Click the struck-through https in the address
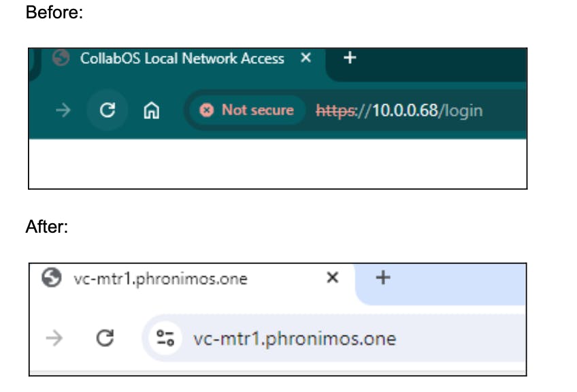The image size is (577, 392). pos(335,110)
